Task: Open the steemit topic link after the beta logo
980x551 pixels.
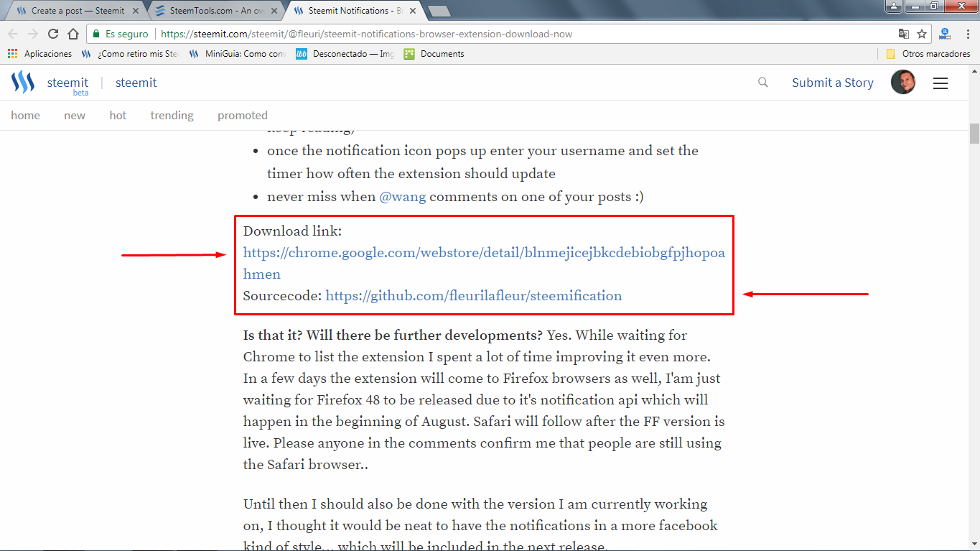Action: click(136, 83)
